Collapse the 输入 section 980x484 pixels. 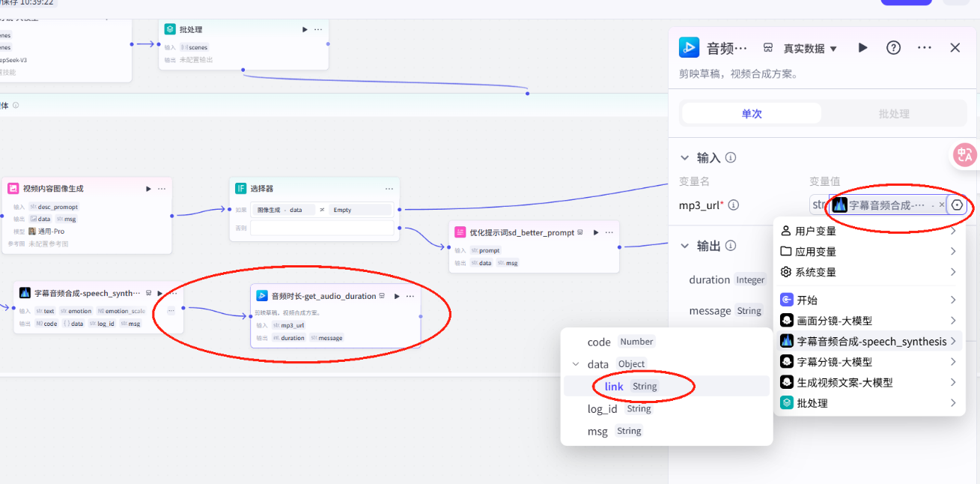pos(684,157)
